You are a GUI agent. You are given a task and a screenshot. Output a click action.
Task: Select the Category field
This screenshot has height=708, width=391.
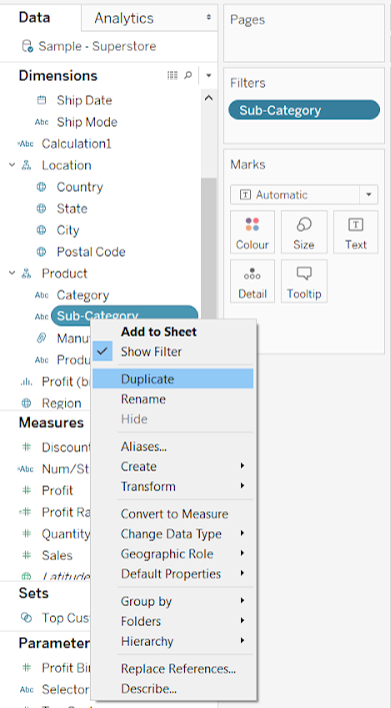83,295
